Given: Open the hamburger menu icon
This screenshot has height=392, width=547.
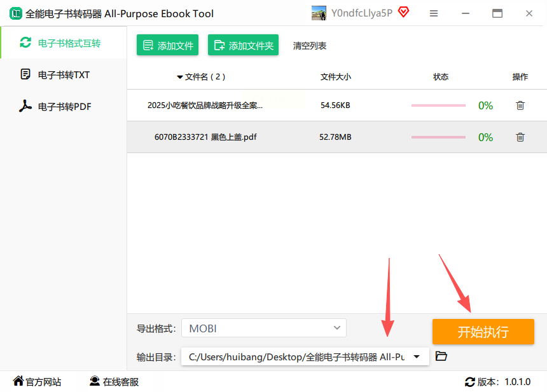Looking at the screenshot, I should [434, 13].
